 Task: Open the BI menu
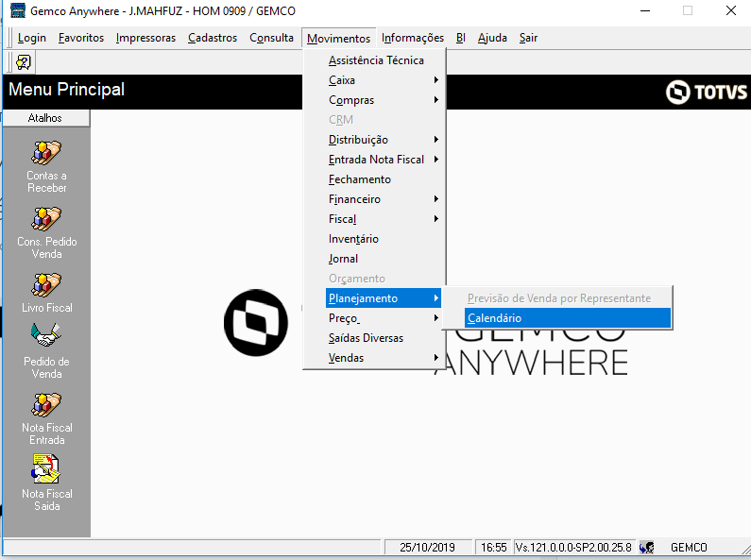[460, 38]
